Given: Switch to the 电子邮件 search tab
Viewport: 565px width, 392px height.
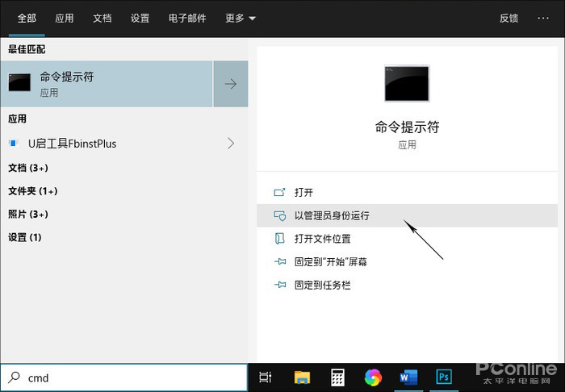Looking at the screenshot, I should [187, 18].
